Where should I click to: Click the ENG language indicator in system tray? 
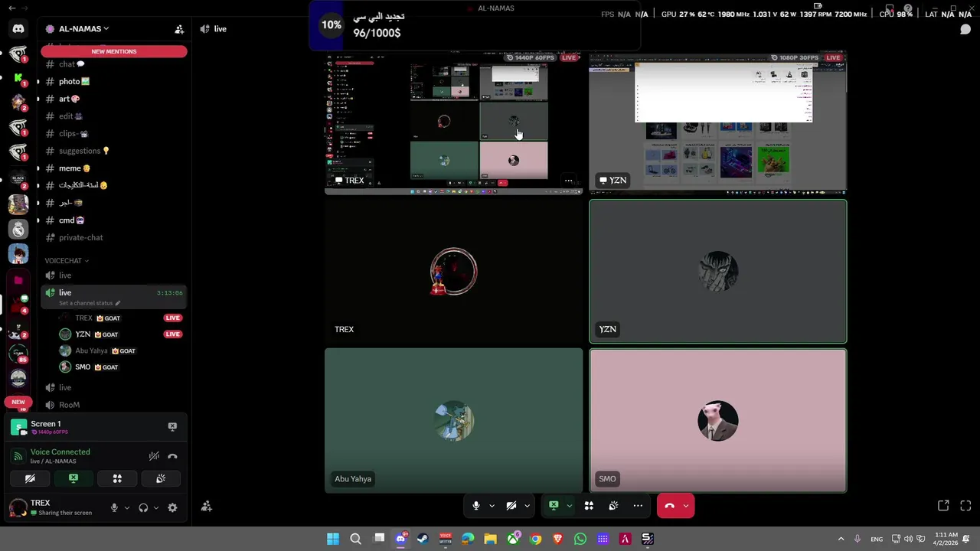(x=877, y=539)
